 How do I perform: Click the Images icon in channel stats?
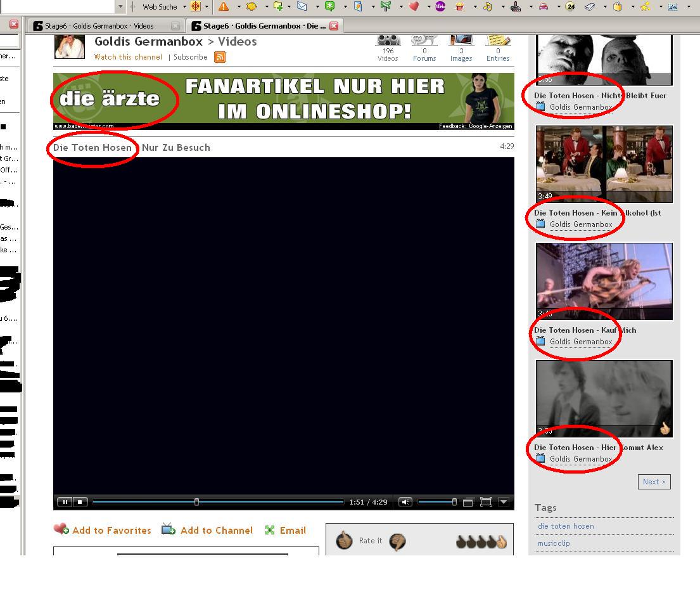pos(461,40)
